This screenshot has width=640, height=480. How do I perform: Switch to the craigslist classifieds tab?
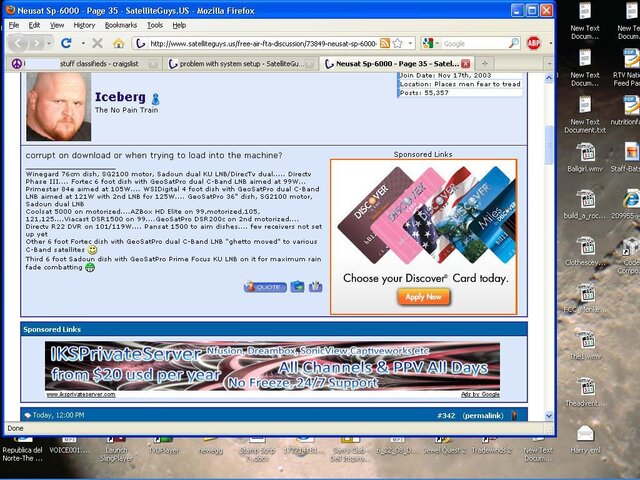point(84,64)
